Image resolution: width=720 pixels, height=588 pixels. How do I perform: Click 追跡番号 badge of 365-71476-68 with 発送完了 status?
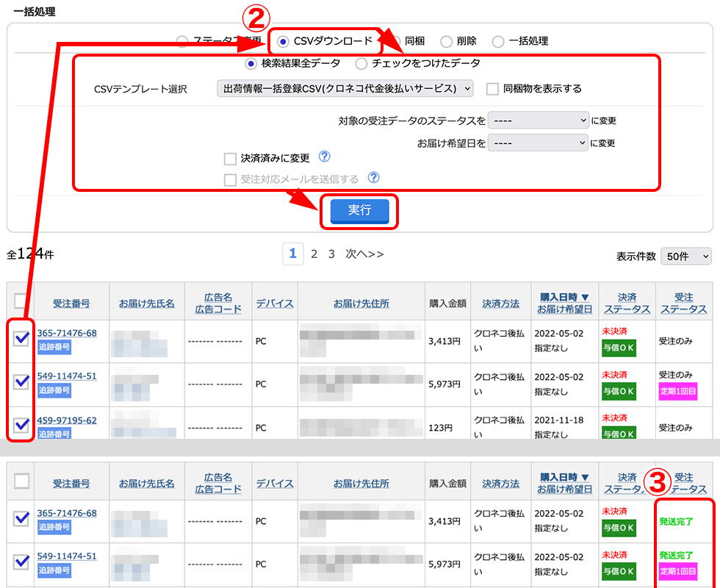54,527
